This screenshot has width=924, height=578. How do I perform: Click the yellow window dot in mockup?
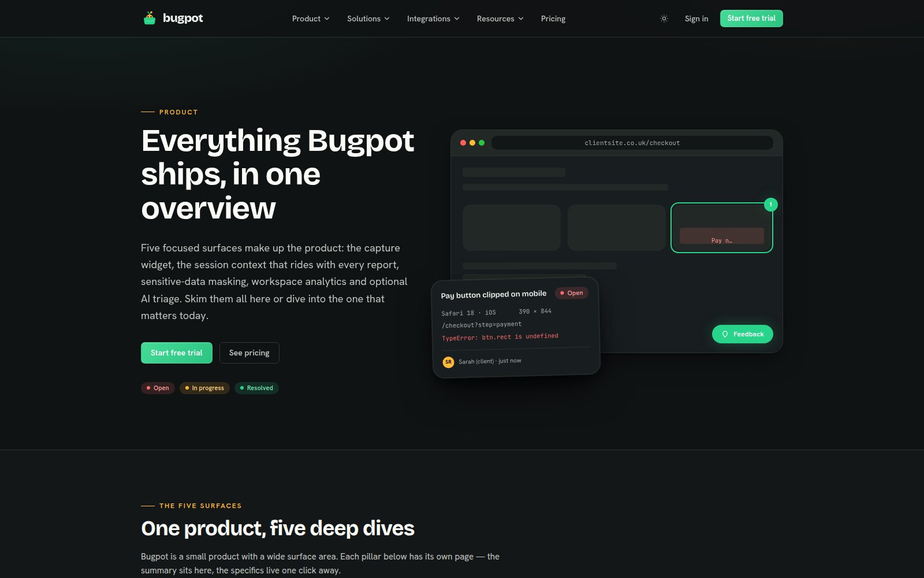tap(472, 143)
